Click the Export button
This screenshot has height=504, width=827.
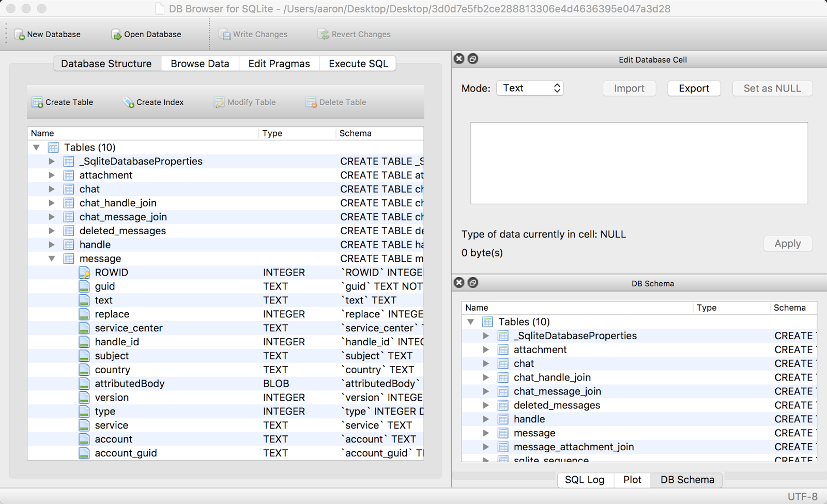694,88
